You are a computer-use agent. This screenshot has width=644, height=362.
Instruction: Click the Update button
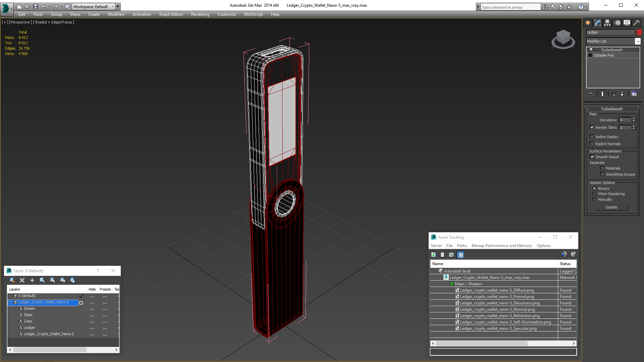(x=611, y=207)
